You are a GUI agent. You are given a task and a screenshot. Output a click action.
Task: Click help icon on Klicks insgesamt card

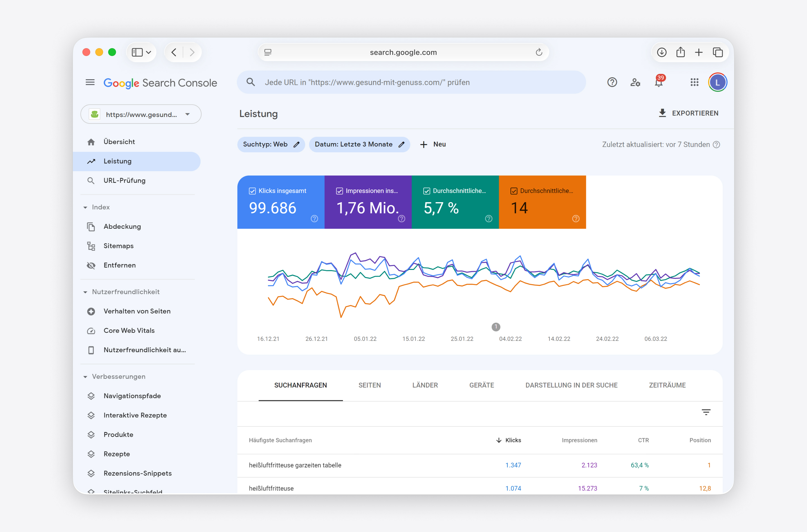coord(314,219)
